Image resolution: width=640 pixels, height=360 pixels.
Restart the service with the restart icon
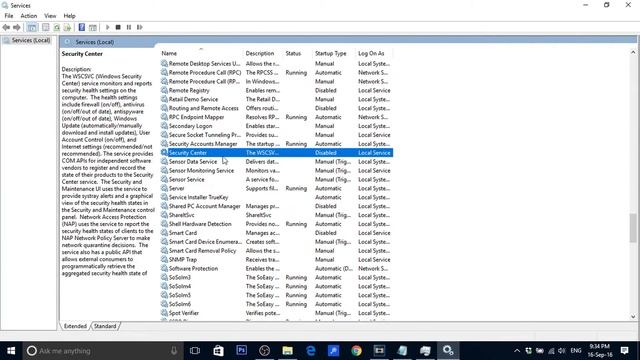coord(140,27)
